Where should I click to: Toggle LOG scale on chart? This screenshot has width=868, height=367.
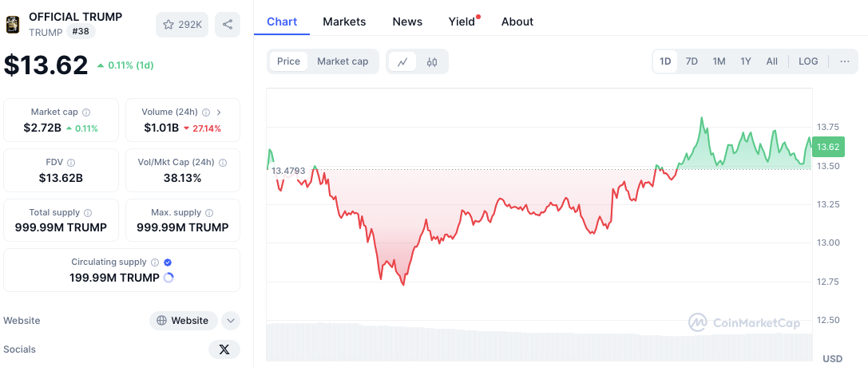pyautogui.click(x=808, y=61)
